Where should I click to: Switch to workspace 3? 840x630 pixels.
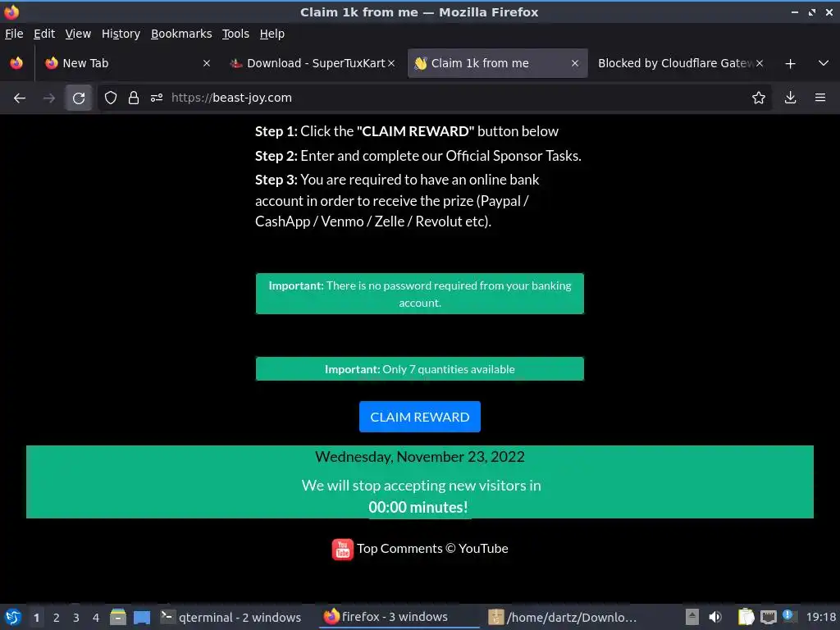pos(76,618)
